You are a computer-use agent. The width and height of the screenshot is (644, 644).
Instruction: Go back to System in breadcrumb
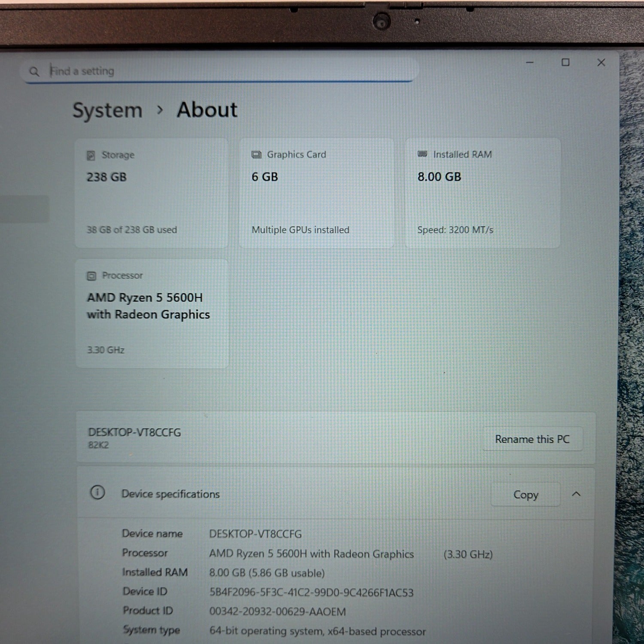coord(107,110)
